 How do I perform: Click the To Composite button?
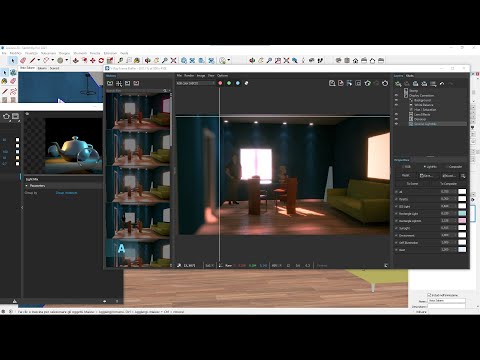pos(448,184)
